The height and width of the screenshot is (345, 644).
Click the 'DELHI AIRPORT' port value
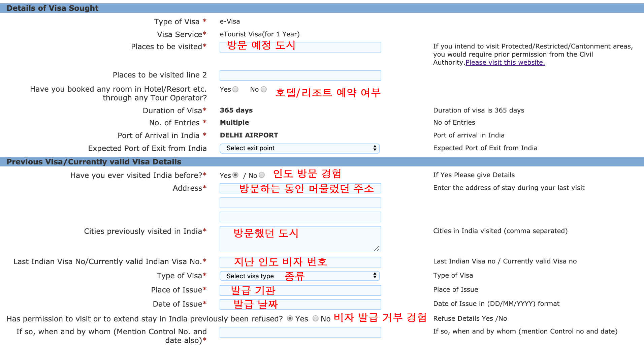click(249, 135)
